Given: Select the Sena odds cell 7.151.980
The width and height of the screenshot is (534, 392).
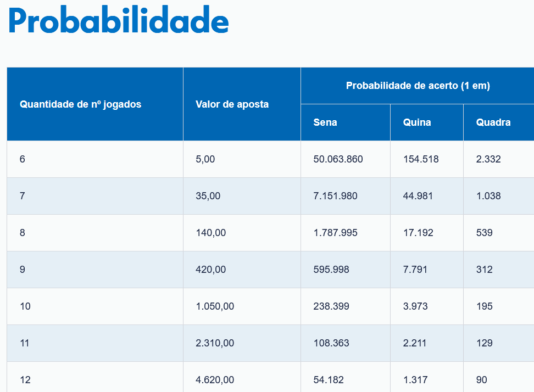Looking at the screenshot, I should pos(335,196).
